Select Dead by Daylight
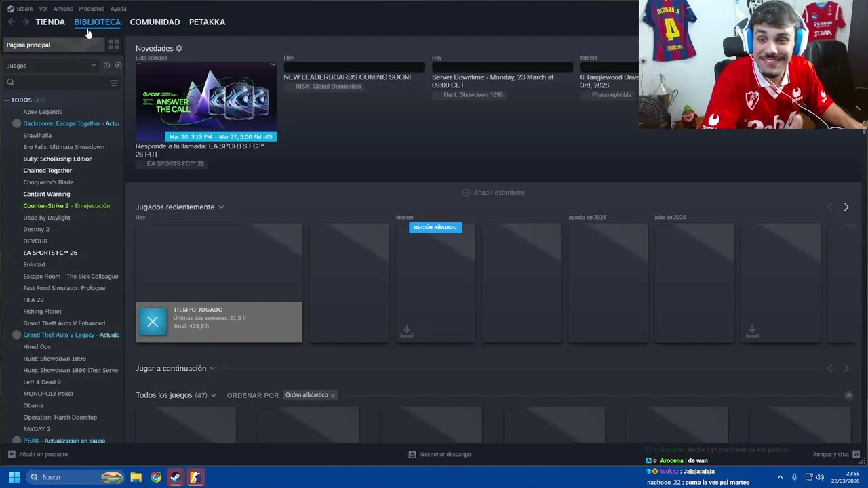Screen dimensions: 868x488 47,218
